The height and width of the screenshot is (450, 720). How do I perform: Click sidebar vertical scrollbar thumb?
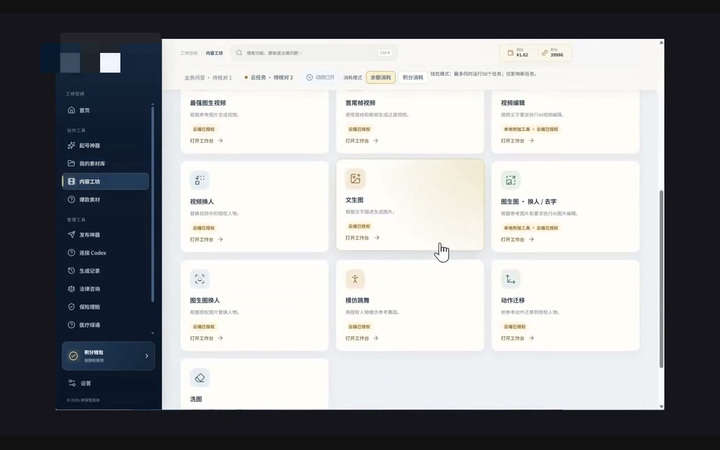click(152, 203)
